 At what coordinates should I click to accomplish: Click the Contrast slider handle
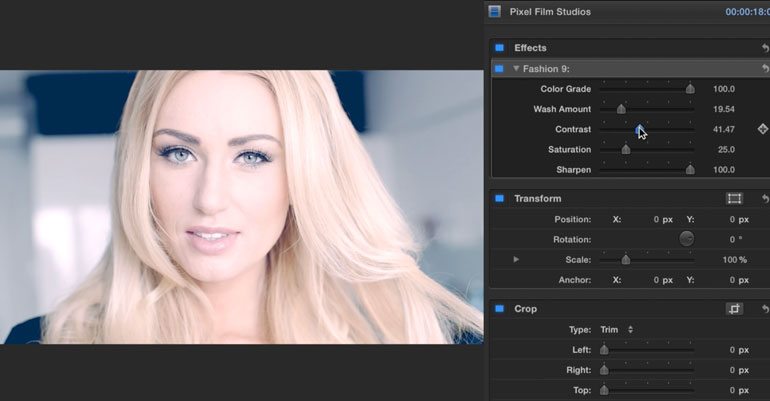pos(639,129)
